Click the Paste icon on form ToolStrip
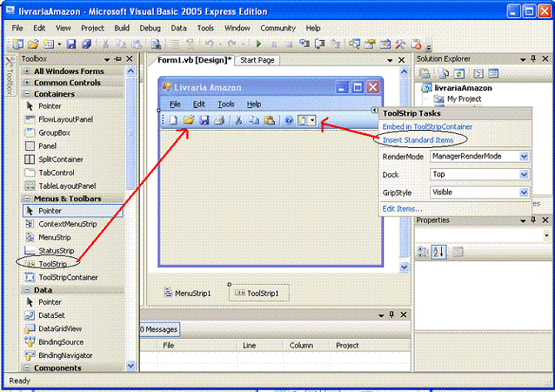Image resolution: width=555 pixels, height=392 pixels. click(269, 120)
